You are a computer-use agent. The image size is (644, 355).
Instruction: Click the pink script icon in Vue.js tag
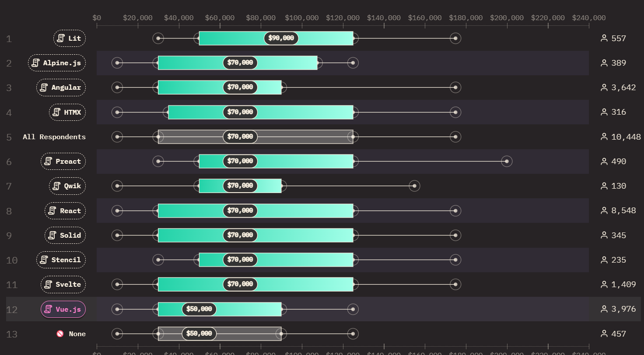(48, 309)
